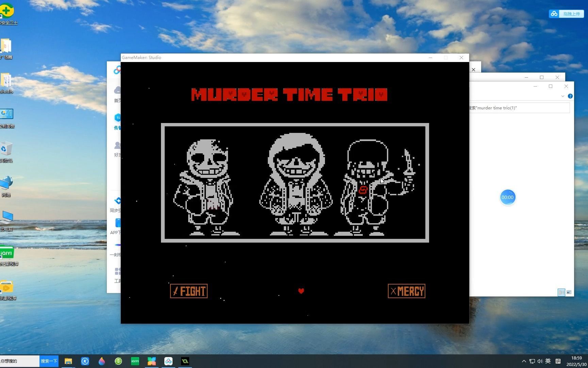Viewport: 588px width, 368px height.
Task: Click the explorer search box 'murder time trio(1)'
Action: (x=519, y=108)
